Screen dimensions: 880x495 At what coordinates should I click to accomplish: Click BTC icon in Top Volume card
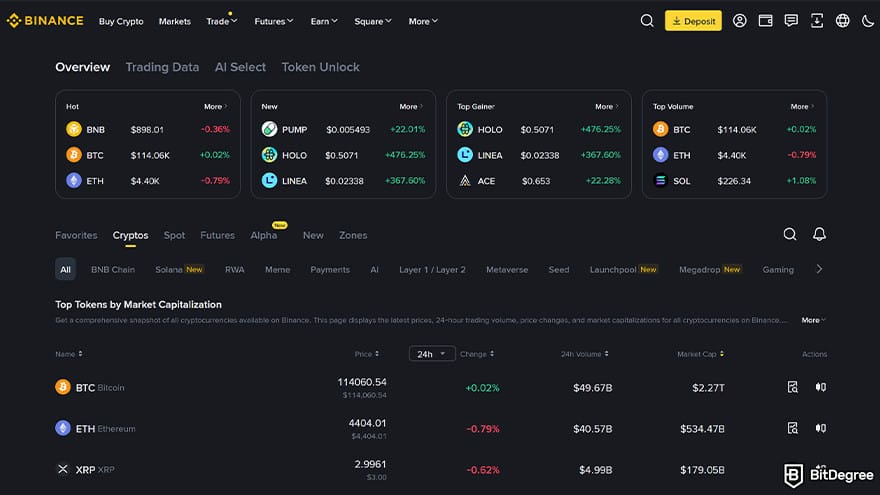click(x=661, y=129)
